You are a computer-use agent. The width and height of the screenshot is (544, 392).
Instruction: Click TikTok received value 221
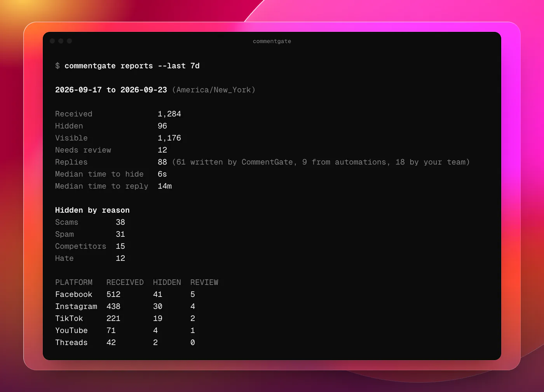coord(113,319)
